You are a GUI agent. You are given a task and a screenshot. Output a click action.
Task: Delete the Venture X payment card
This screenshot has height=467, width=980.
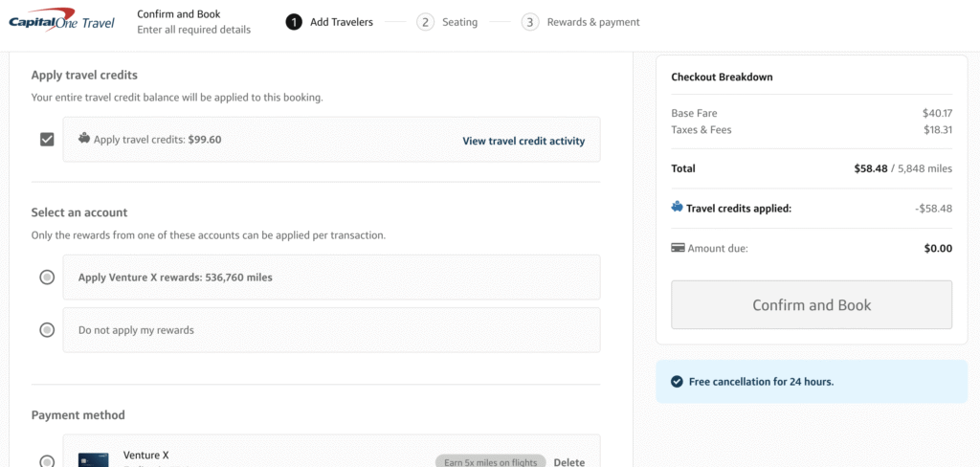(x=568, y=462)
